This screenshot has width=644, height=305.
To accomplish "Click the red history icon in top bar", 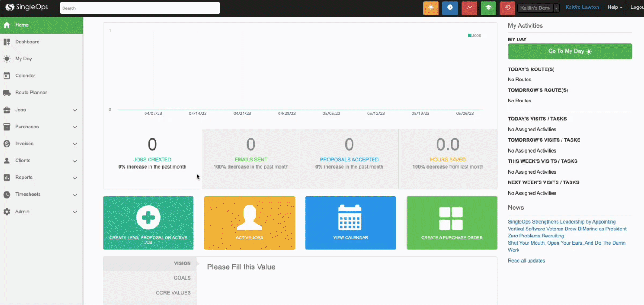I will point(507,8).
